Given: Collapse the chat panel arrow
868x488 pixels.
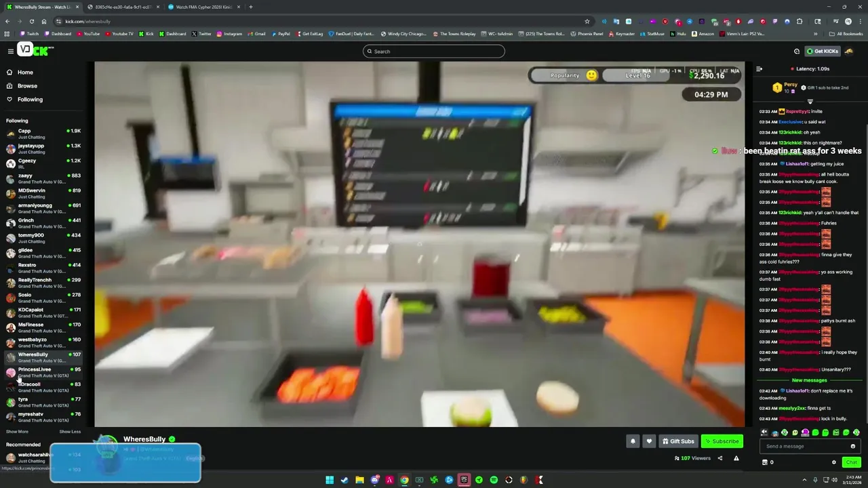Looking at the screenshot, I should pos(759,68).
